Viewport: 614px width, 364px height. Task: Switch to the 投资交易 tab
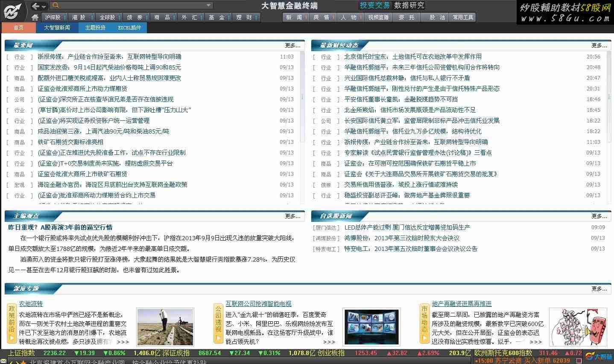pos(374,6)
